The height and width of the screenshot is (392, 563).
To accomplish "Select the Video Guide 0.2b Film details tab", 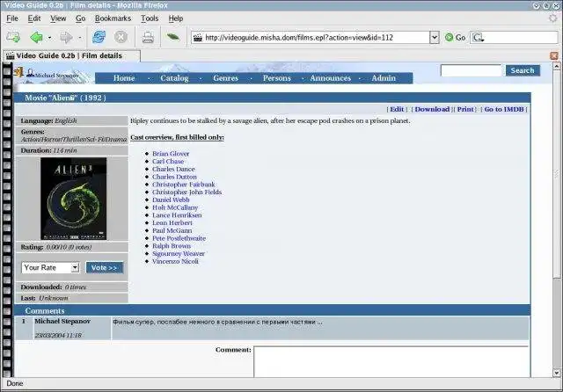I will click(72, 55).
